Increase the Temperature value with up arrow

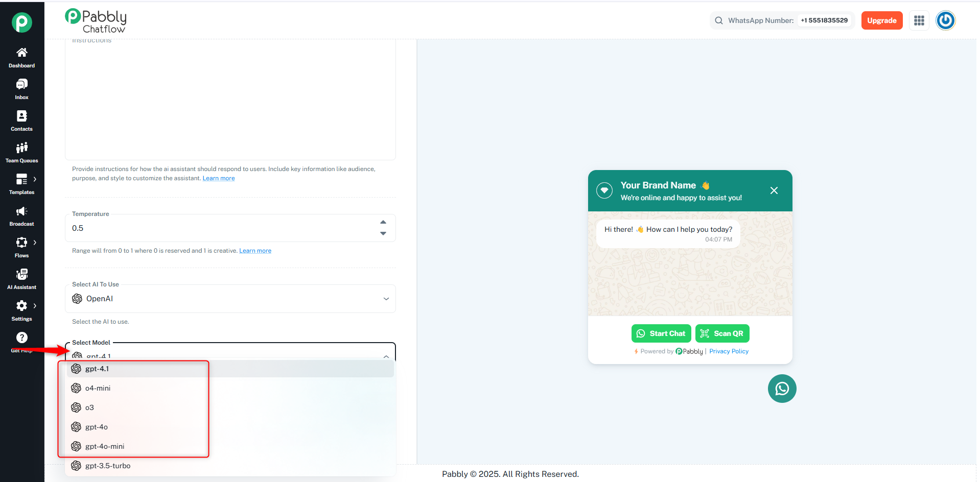pyautogui.click(x=383, y=222)
